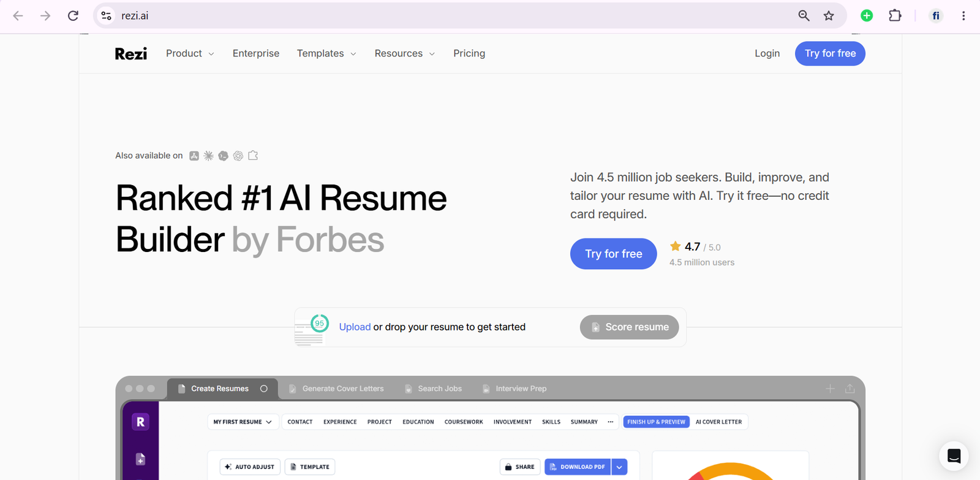Click the App Store availability icon
The image size is (980, 480).
coord(194,156)
